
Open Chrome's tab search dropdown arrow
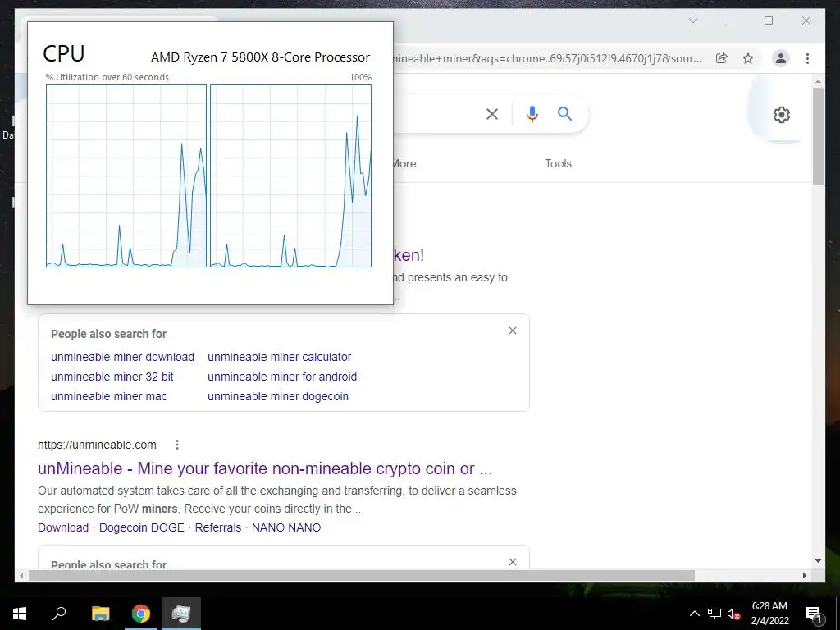(x=692, y=21)
